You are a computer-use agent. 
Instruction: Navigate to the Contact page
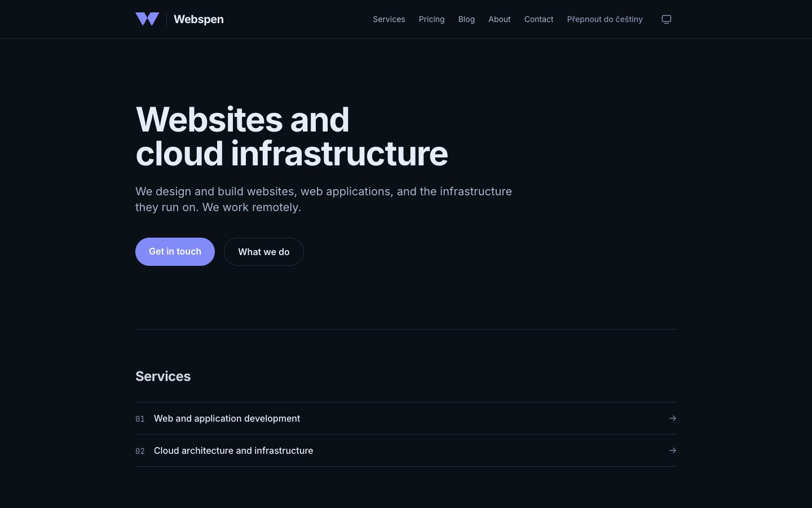click(x=539, y=19)
